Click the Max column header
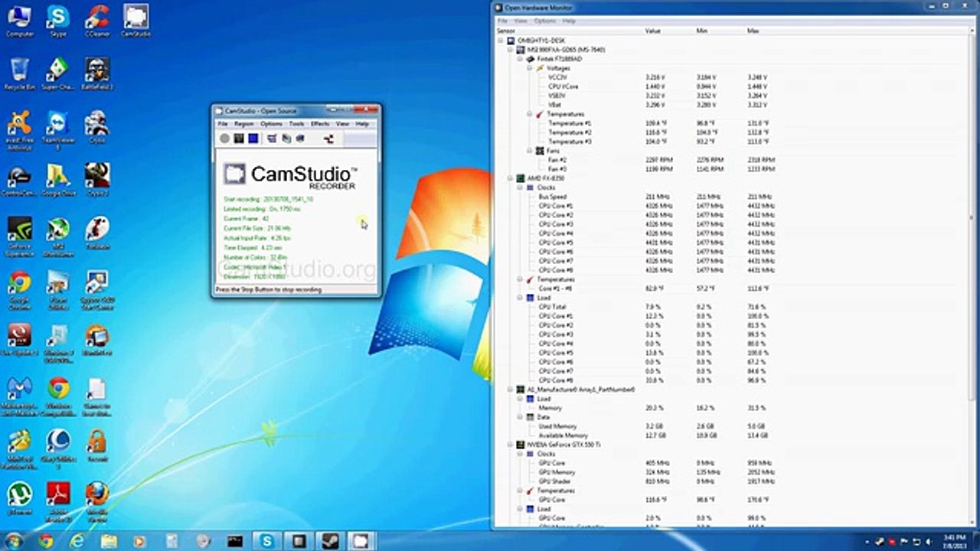This screenshot has width=980, height=551. pyautogui.click(x=770, y=31)
